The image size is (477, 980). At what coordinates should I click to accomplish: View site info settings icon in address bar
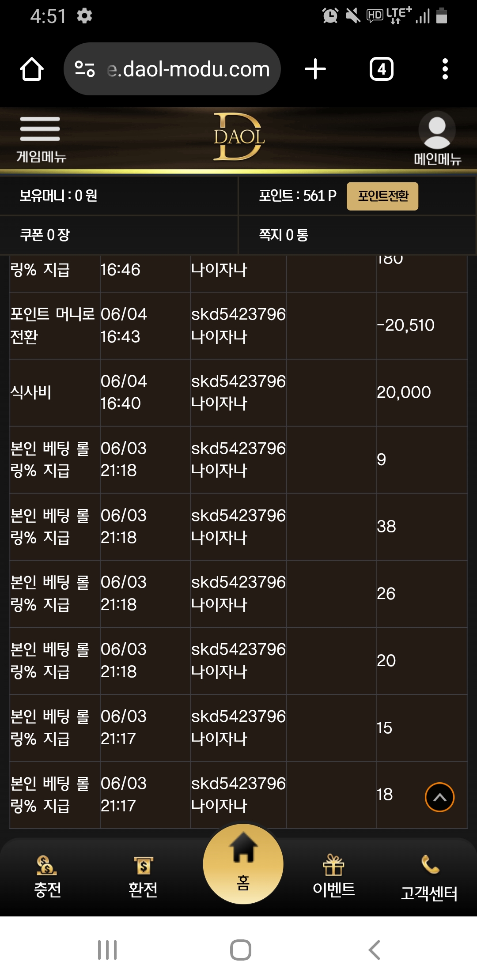tap(85, 69)
